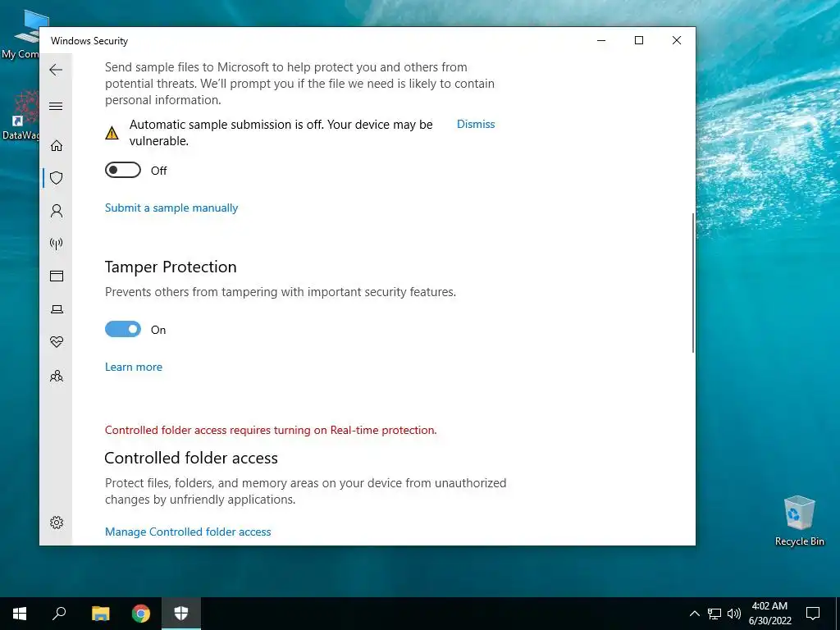Dismiss the sample submission warning
This screenshot has height=630, width=840.
(x=476, y=125)
